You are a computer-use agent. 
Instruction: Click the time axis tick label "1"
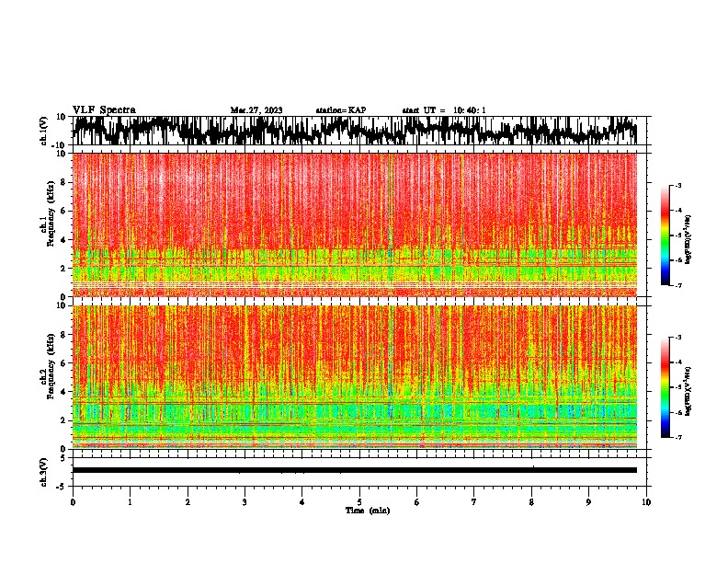pyautogui.click(x=130, y=502)
